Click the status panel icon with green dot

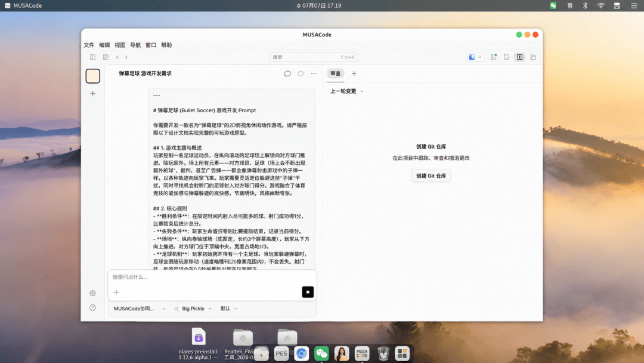tap(494, 57)
